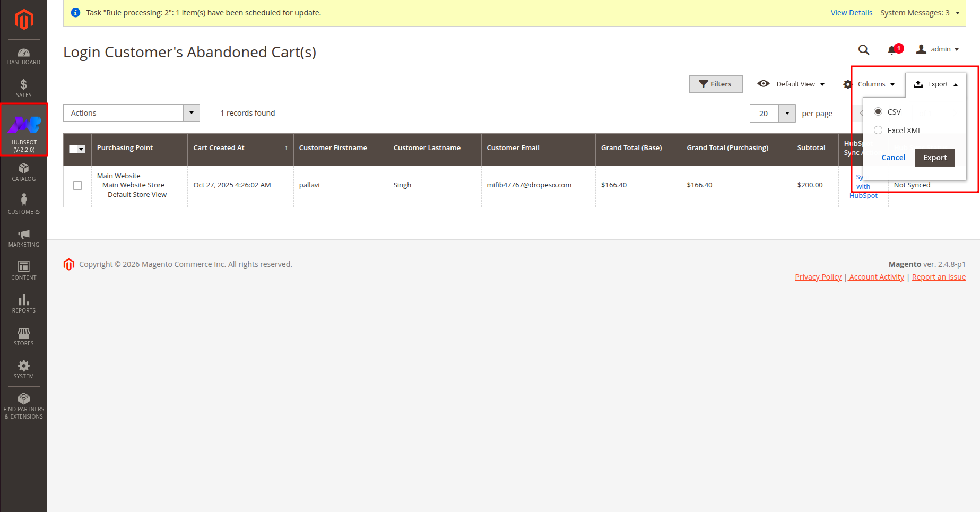The image size is (980, 512).
Task: Expand the per page count dropdown
Action: point(787,114)
